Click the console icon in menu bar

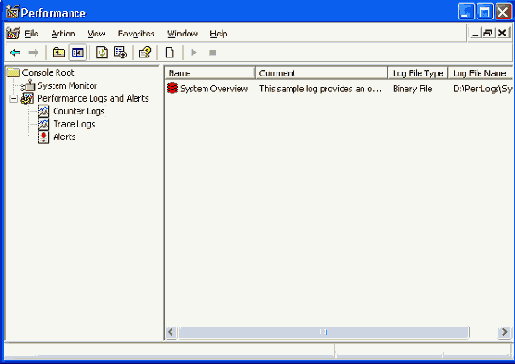13,33
